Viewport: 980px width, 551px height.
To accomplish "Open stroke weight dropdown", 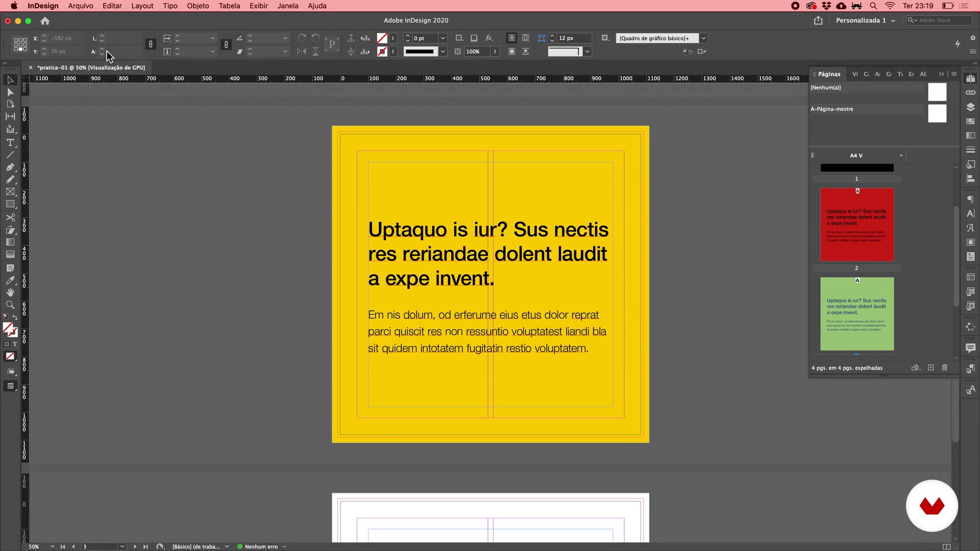I will tap(443, 38).
